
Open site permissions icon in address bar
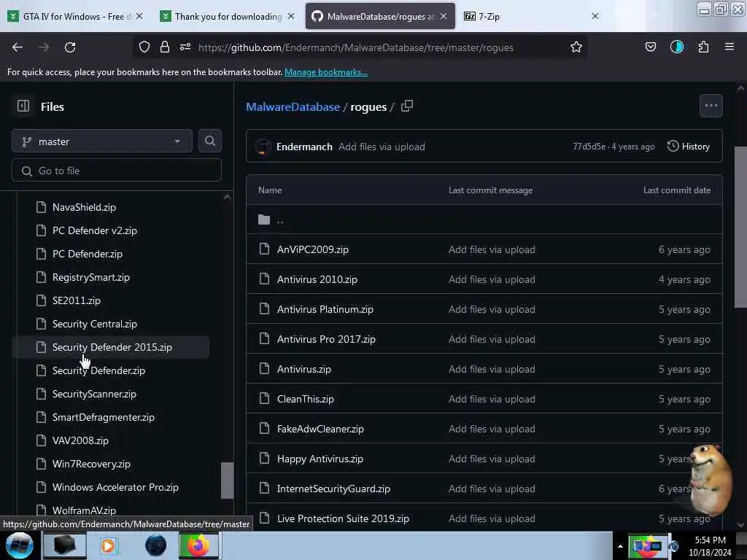coord(185,47)
